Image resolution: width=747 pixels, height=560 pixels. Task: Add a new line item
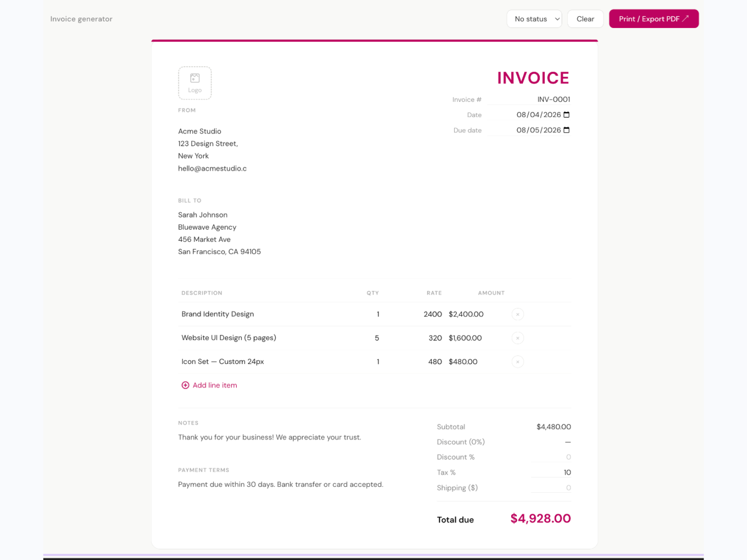(x=215, y=385)
